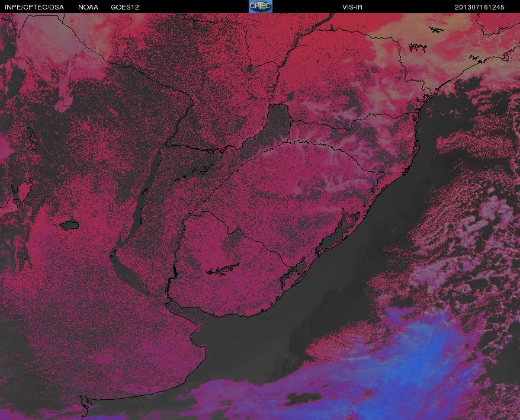This screenshot has width=520, height=420.
Task: Click the 201307161245 timestamp
Action: click(479, 7)
